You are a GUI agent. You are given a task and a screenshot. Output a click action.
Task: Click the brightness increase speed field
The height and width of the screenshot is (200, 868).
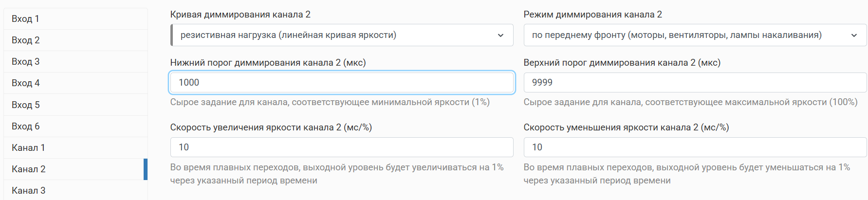click(x=342, y=147)
